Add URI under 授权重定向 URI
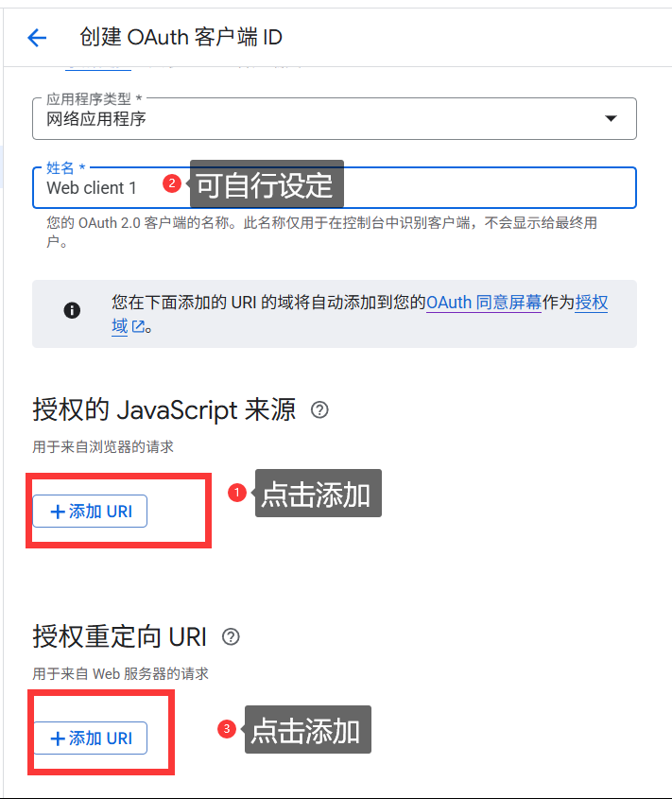 (91, 738)
